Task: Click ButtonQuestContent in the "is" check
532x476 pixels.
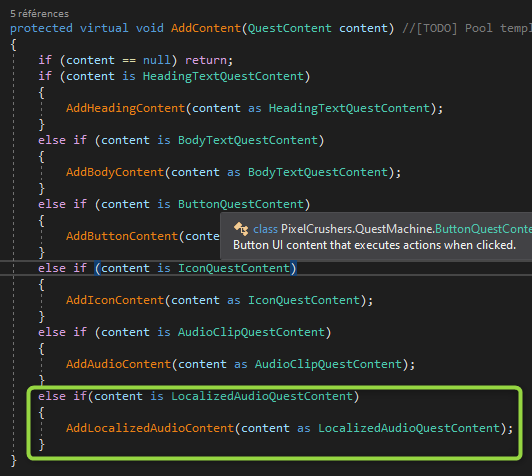Action: [x=241, y=204]
